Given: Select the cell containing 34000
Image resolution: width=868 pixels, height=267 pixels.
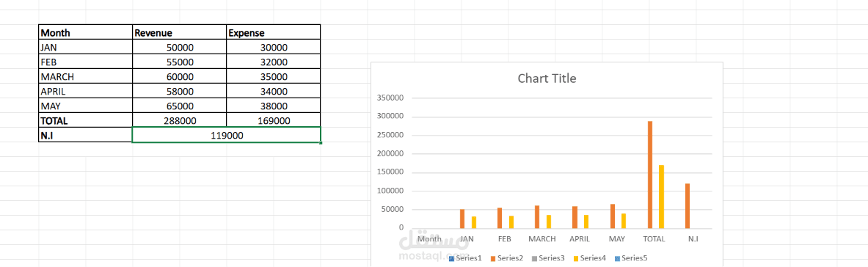Looking at the screenshot, I should pyautogui.click(x=274, y=92).
